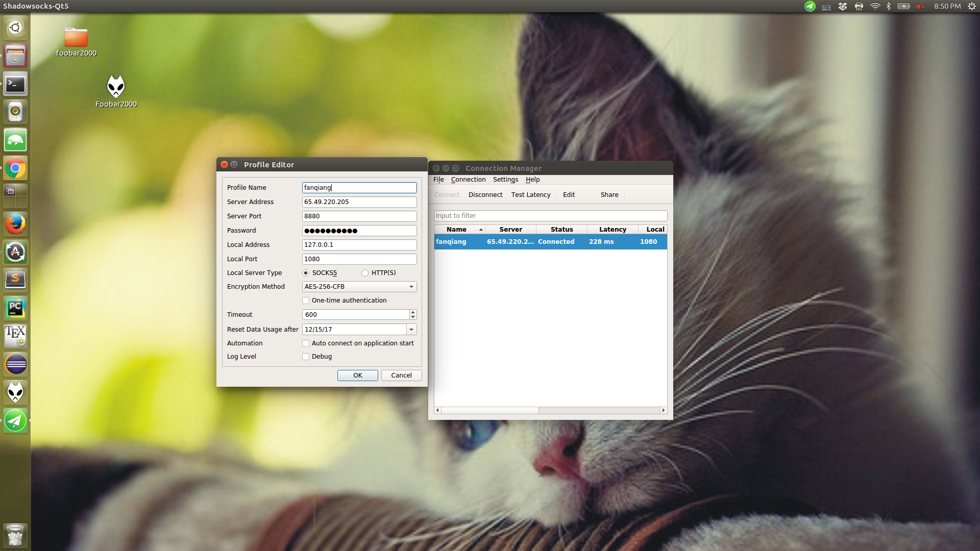Click Share toolbar button
Screen dimensions: 980x551
point(609,195)
